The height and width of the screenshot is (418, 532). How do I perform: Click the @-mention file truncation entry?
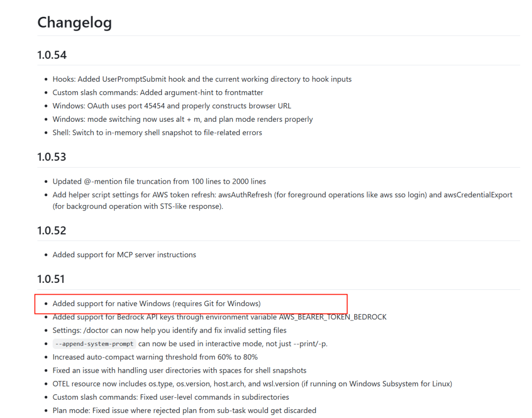click(159, 181)
